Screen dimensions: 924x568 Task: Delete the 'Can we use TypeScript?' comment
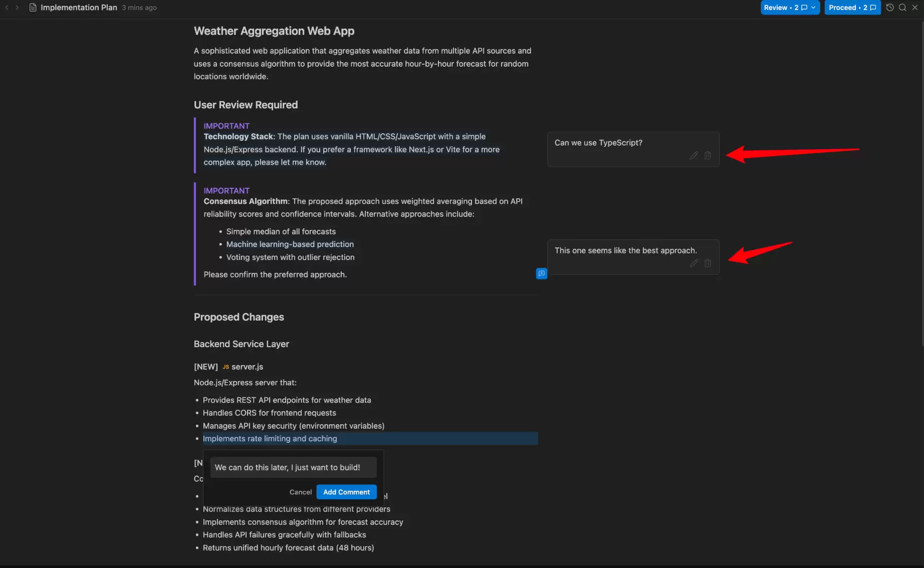click(x=708, y=155)
